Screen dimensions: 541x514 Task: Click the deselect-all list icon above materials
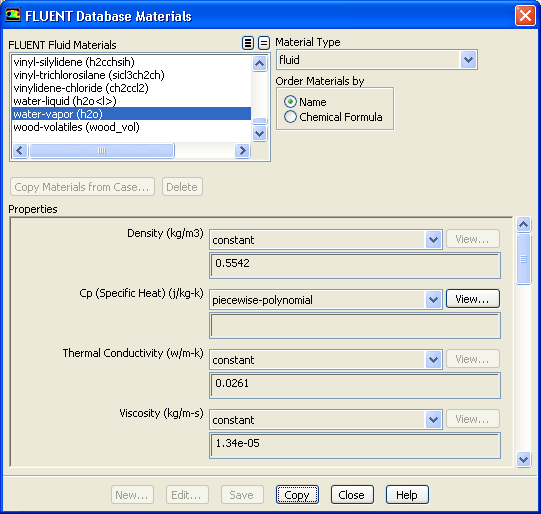(x=264, y=43)
